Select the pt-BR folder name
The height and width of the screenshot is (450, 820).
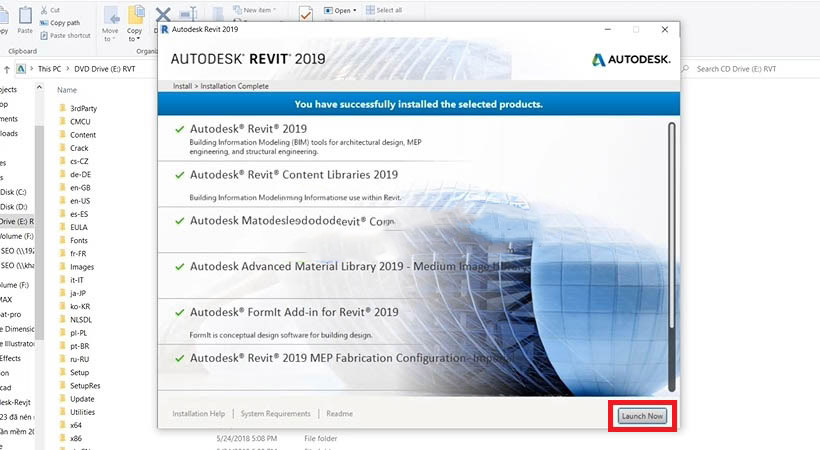pyautogui.click(x=79, y=346)
